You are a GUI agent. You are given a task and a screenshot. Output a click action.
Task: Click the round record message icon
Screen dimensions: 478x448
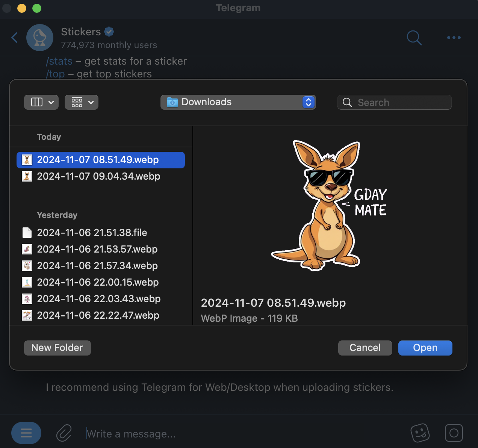tap(454, 433)
